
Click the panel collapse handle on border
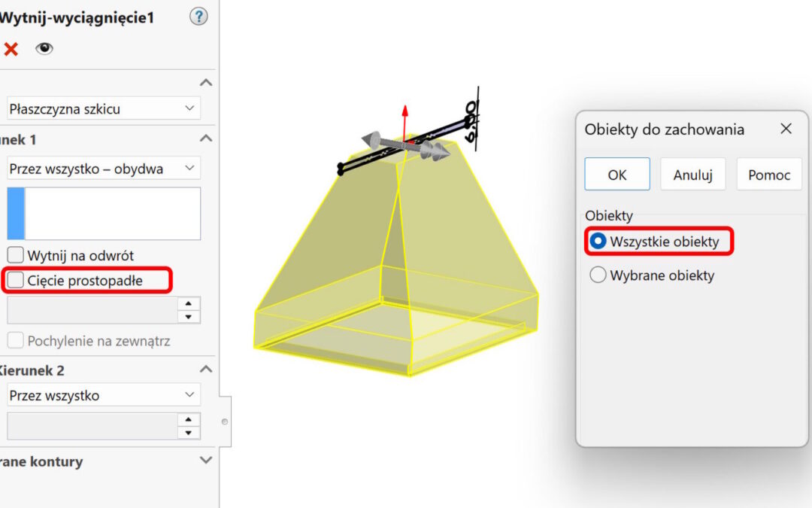tap(224, 422)
